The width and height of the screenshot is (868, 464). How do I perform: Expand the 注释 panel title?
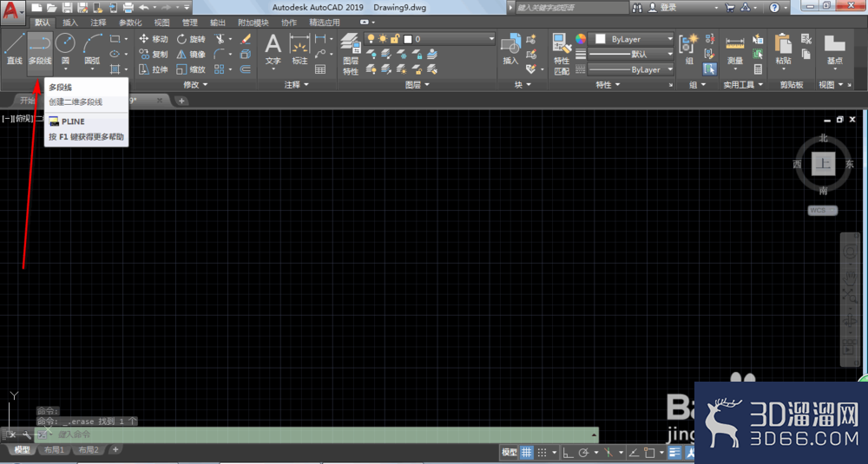(296, 85)
